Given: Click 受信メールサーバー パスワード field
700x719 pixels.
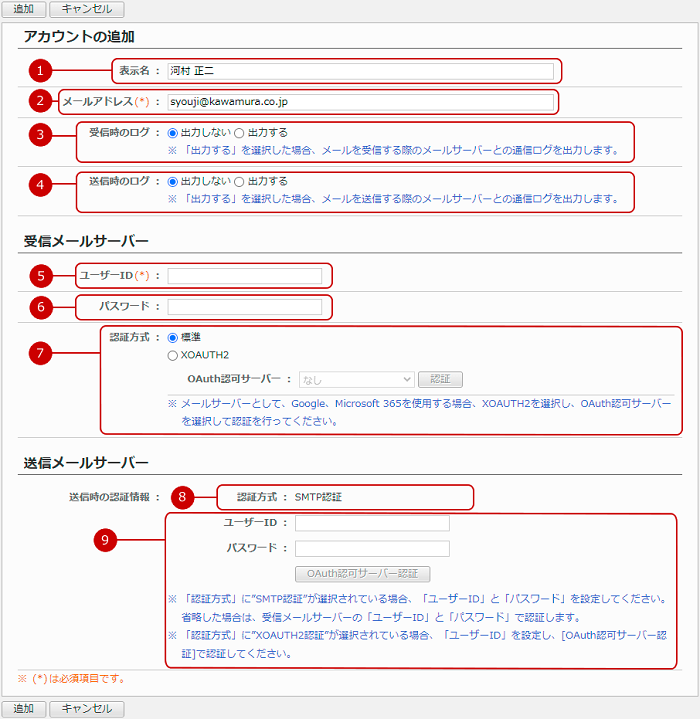Looking at the screenshot, I should [x=244, y=306].
